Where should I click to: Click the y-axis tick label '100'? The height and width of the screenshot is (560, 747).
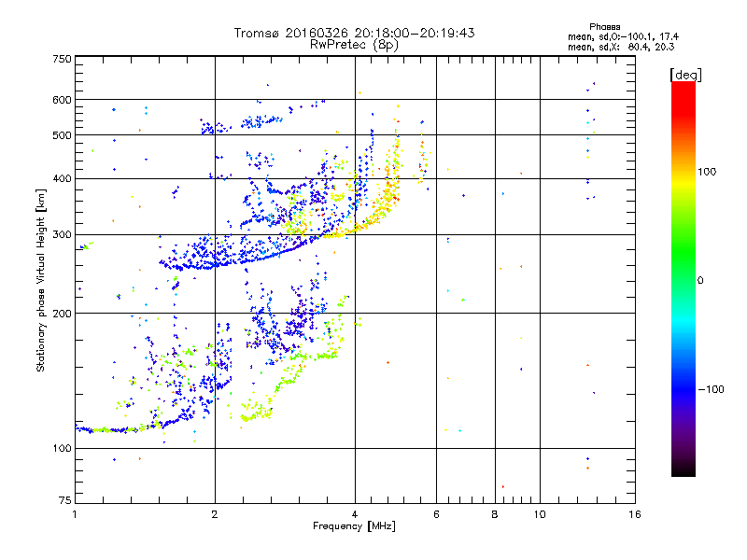click(62, 449)
